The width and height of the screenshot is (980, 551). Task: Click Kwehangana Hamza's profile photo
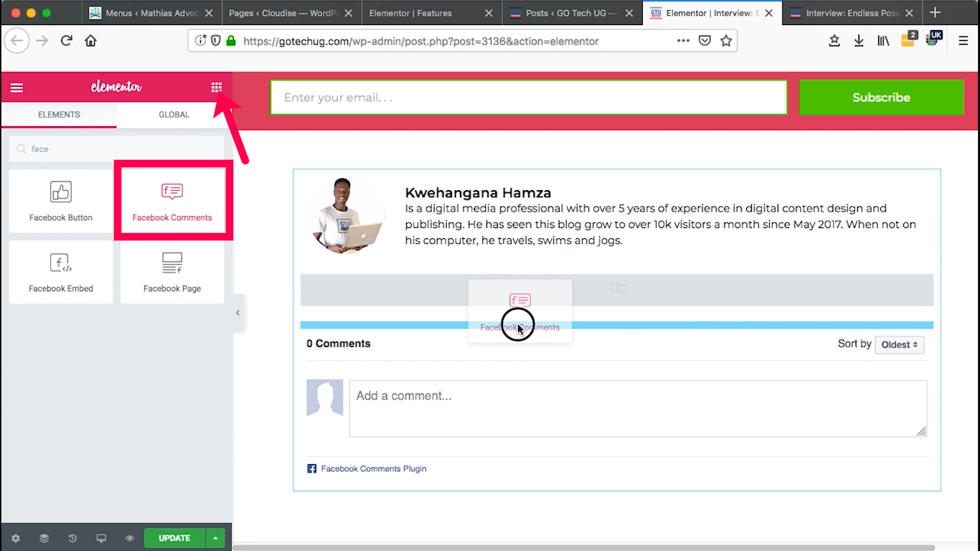[x=348, y=217]
